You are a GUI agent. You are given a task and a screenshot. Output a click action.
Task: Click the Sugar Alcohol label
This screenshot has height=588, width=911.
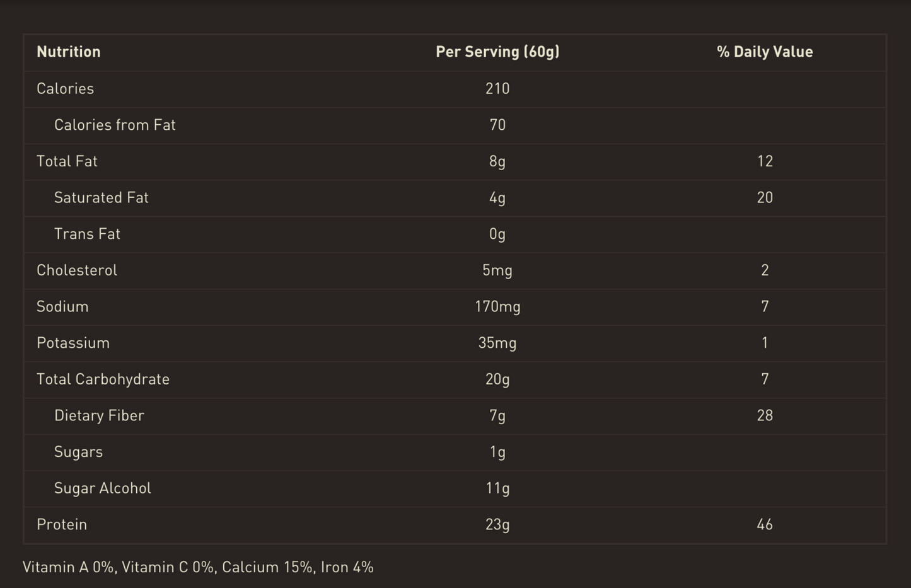point(103,488)
